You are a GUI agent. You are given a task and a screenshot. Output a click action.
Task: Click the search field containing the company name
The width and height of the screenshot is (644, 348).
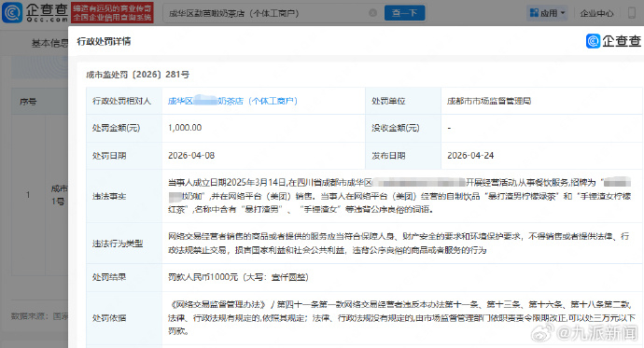tap(273, 13)
